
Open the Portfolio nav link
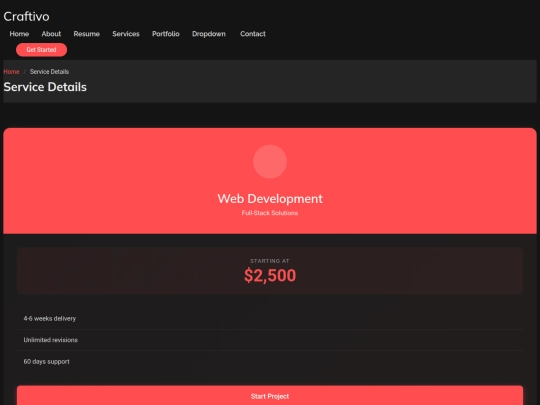pyautogui.click(x=166, y=34)
